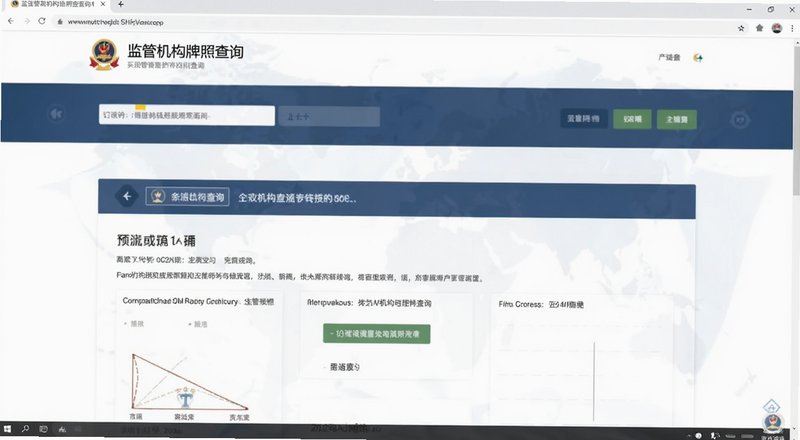Click the browser back arrow
The width and height of the screenshot is (800, 440).
tap(11, 21)
